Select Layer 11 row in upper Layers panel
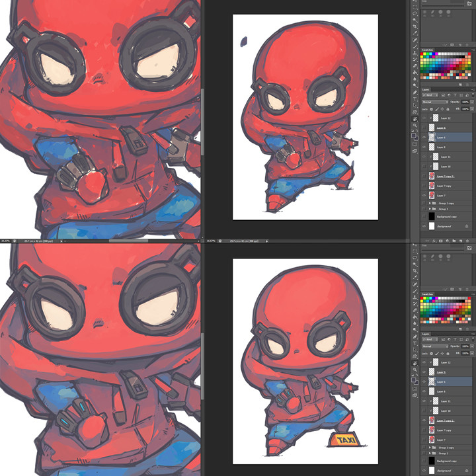Image resolution: width=476 pixels, height=476 pixels. (x=446, y=157)
